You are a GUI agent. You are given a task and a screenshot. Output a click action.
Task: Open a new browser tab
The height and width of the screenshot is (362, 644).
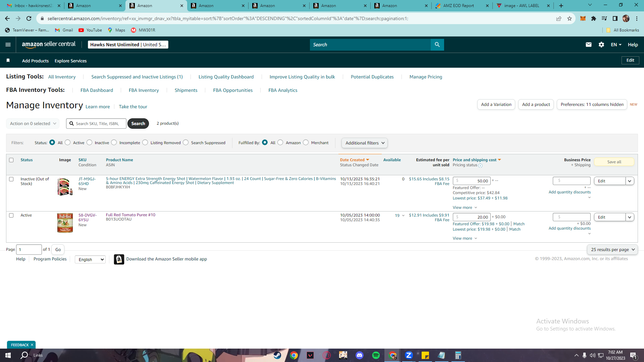[x=561, y=6]
